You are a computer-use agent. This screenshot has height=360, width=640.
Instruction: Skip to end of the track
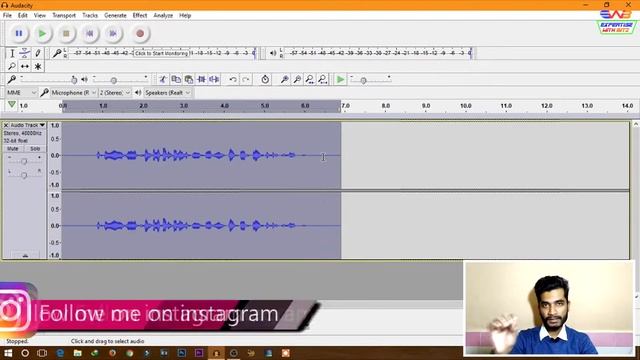(113, 33)
